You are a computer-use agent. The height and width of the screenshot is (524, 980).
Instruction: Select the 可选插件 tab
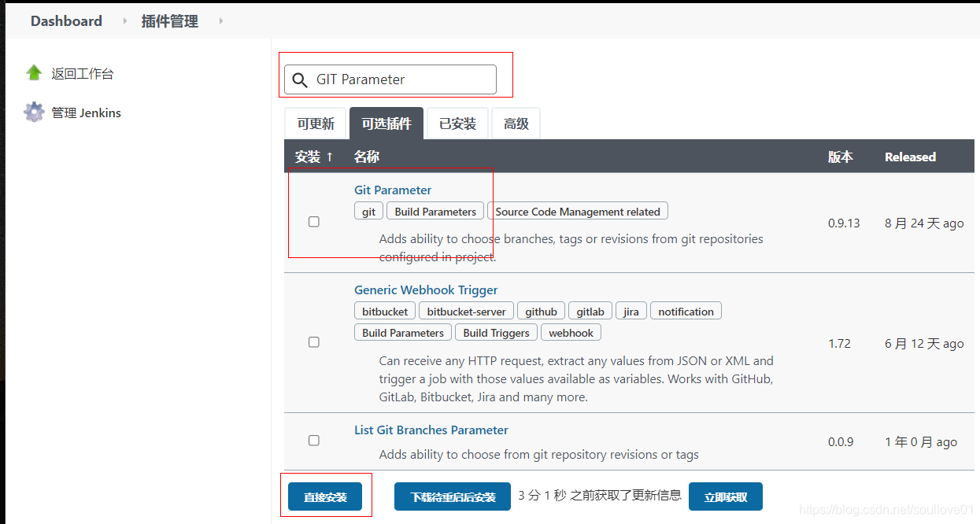(x=386, y=124)
